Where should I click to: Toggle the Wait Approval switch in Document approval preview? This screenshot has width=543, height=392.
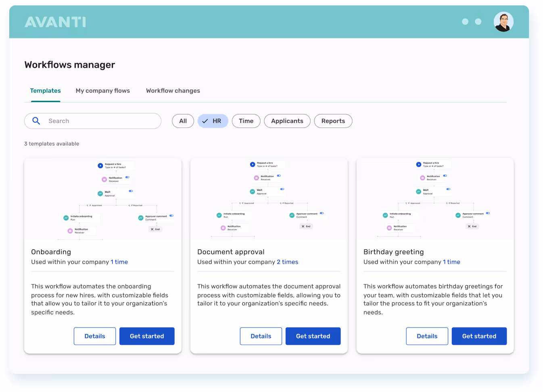(x=283, y=189)
